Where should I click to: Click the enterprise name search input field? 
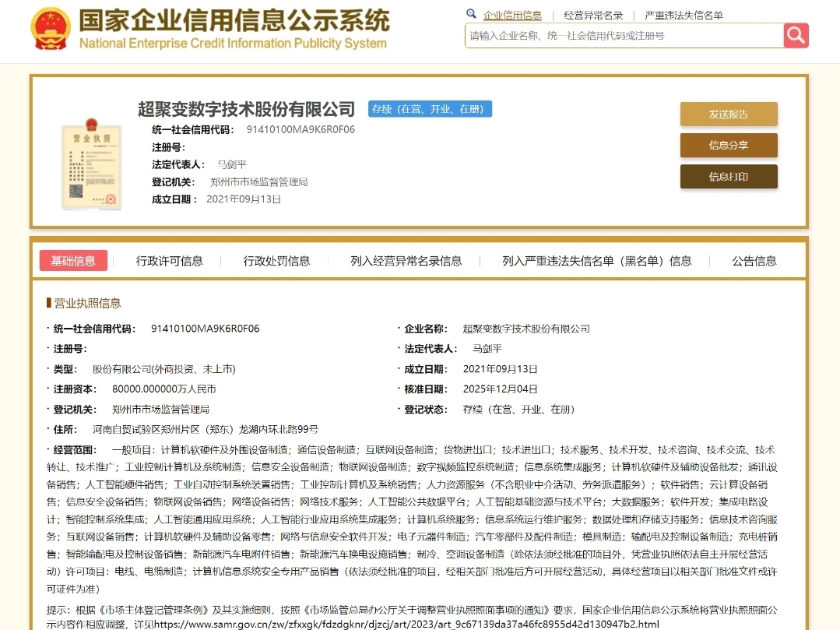624,36
